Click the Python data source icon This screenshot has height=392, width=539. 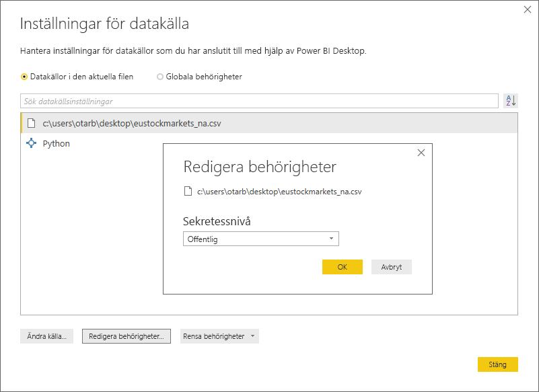31,143
